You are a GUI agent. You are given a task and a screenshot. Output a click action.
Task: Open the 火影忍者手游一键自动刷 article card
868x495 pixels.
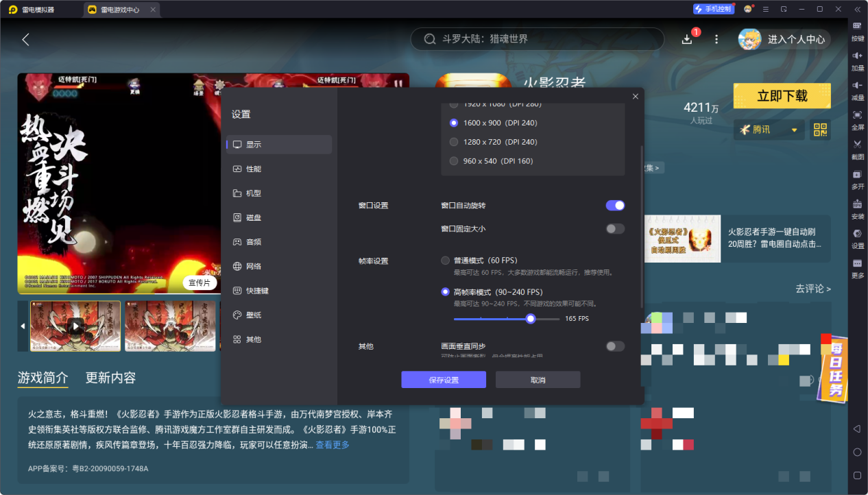coord(737,239)
